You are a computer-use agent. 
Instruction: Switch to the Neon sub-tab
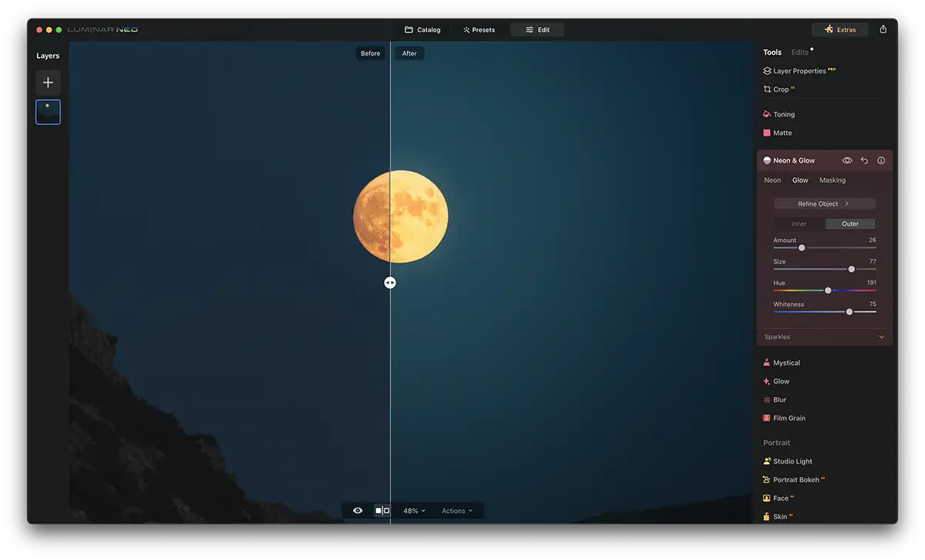click(x=772, y=180)
